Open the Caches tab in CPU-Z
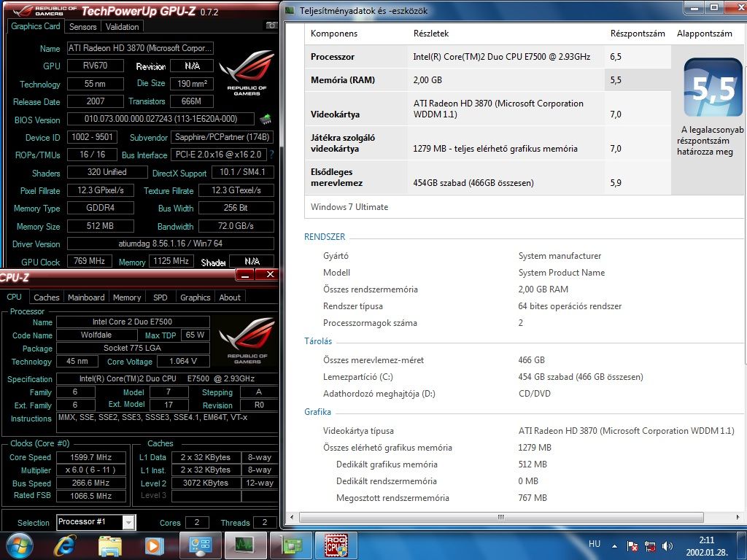 [47, 297]
